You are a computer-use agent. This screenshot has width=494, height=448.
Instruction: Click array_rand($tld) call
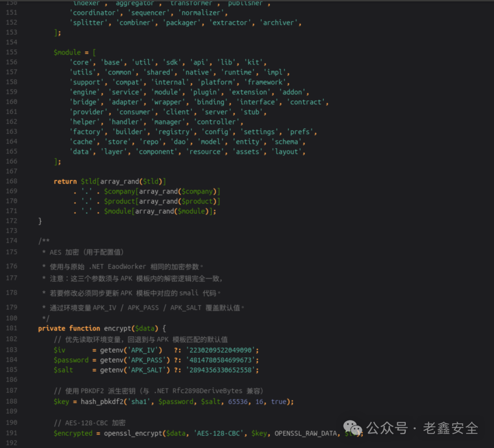[x=131, y=181]
